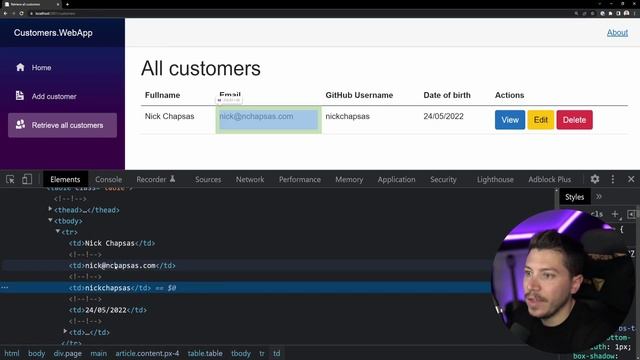Activate the DevTools inspect element picker
640x360 pixels.
click(x=10, y=179)
